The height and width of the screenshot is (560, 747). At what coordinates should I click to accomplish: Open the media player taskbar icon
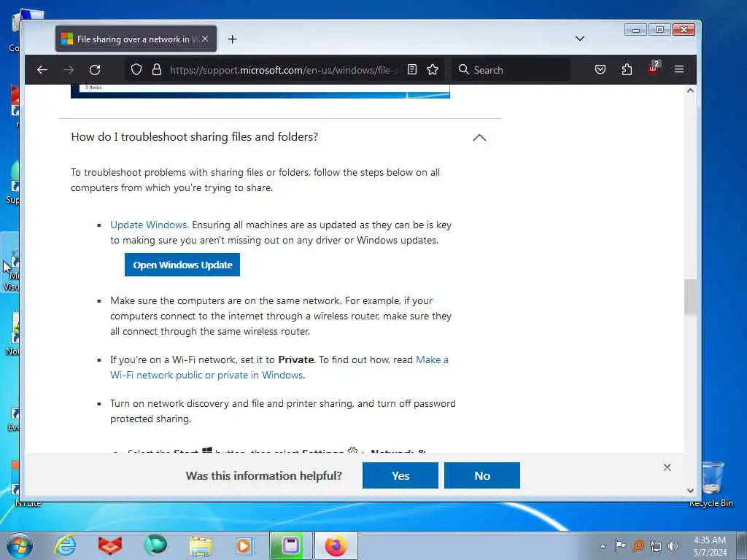point(244,545)
